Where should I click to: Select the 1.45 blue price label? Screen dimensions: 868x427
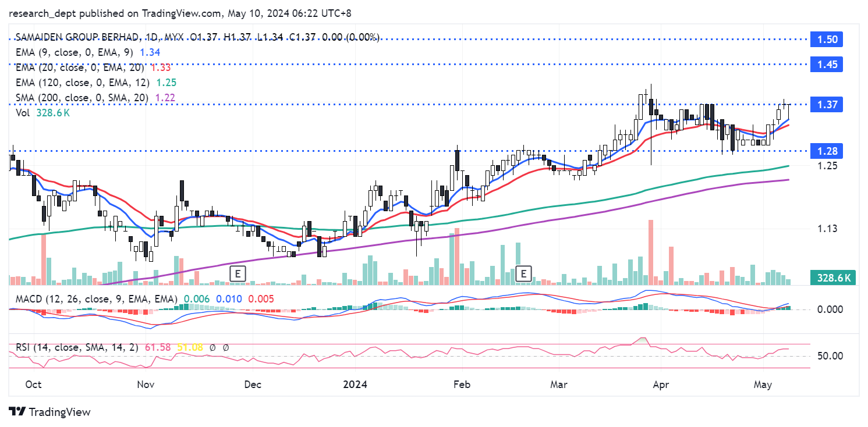827,64
